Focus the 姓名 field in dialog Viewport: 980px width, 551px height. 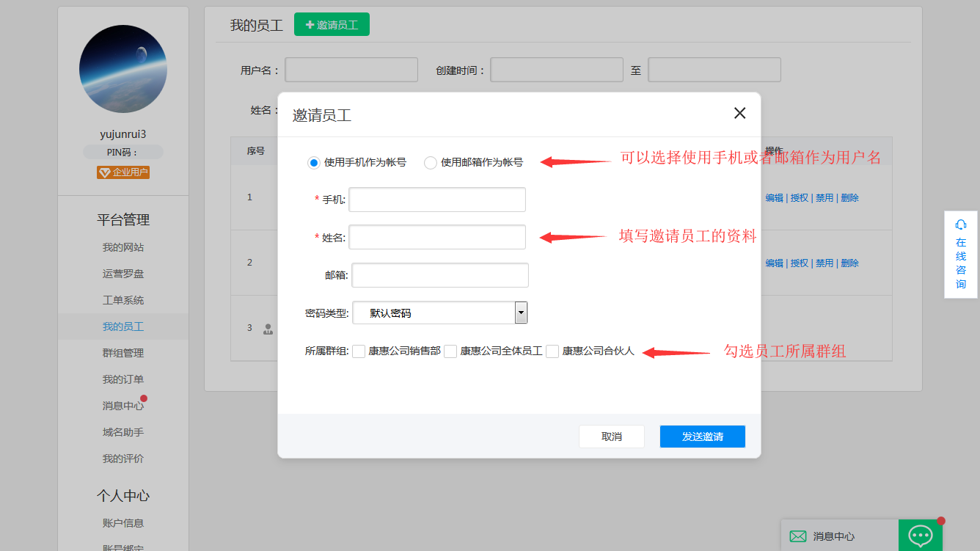tap(437, 237)
